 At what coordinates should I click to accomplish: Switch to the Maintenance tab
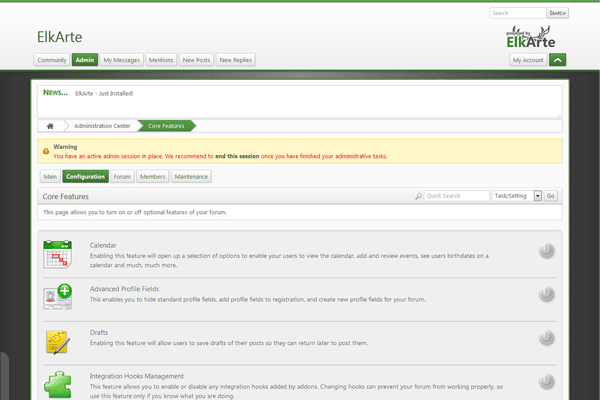(191, 176)
